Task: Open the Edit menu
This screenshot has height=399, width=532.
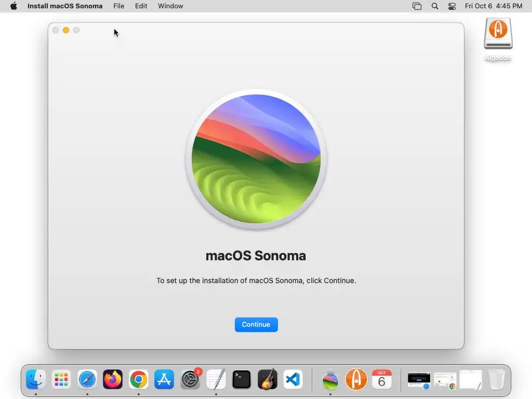Action: click(141, 6)
